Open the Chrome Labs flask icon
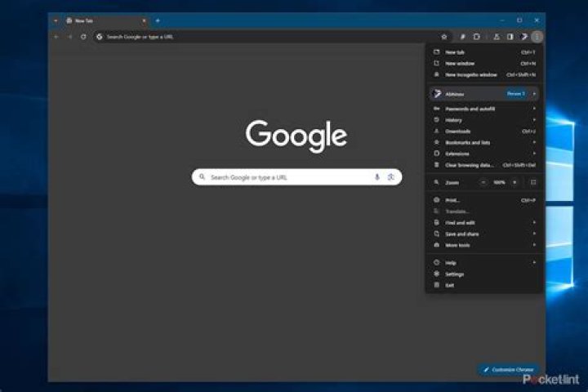This screenshot has height=392, width=588. click(497, 37)
